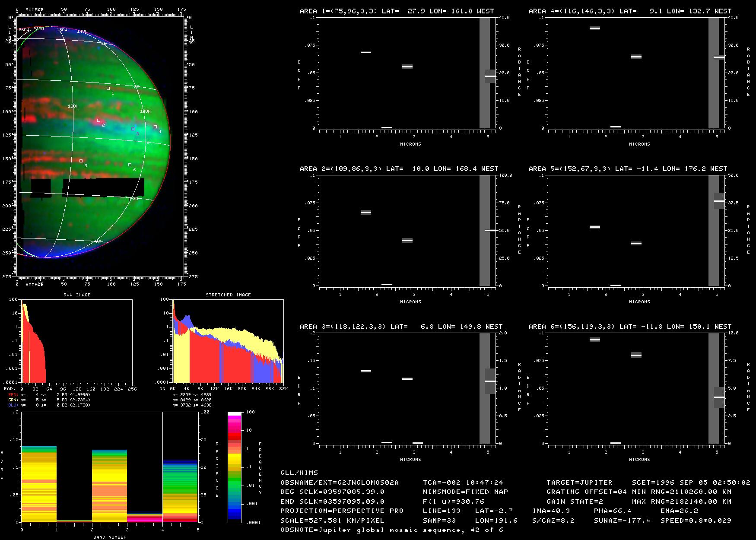Click the BAND NUMBER axis label
This screenshot has width=756, height=540.
pyautogui.click(x=110, y=537)
